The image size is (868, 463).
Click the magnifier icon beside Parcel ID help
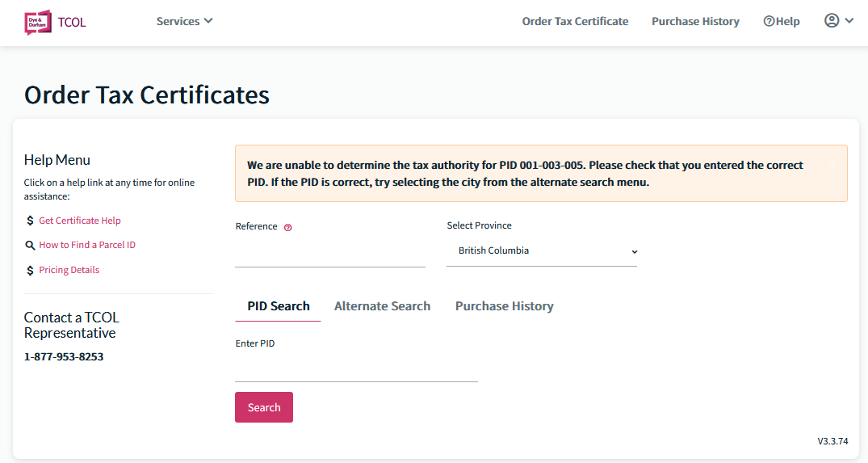30,245
